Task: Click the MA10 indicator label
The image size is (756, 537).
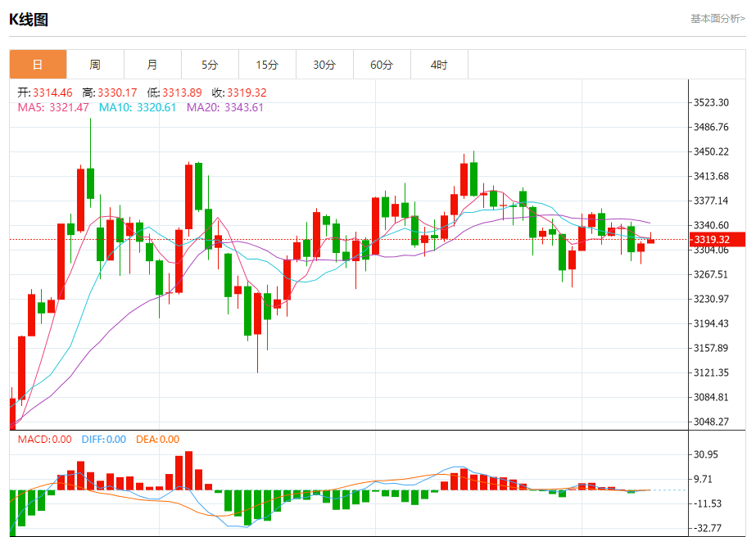Action: (138, 107)
